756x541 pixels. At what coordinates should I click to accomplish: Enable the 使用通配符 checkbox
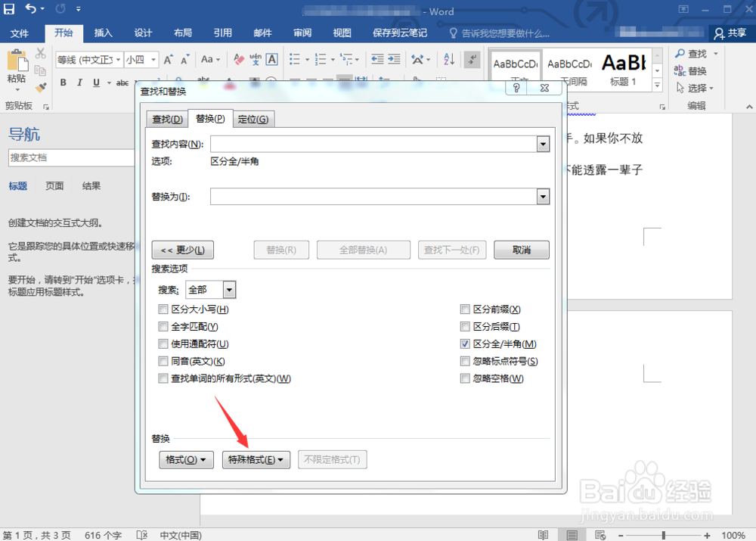(x=163, y=344)
